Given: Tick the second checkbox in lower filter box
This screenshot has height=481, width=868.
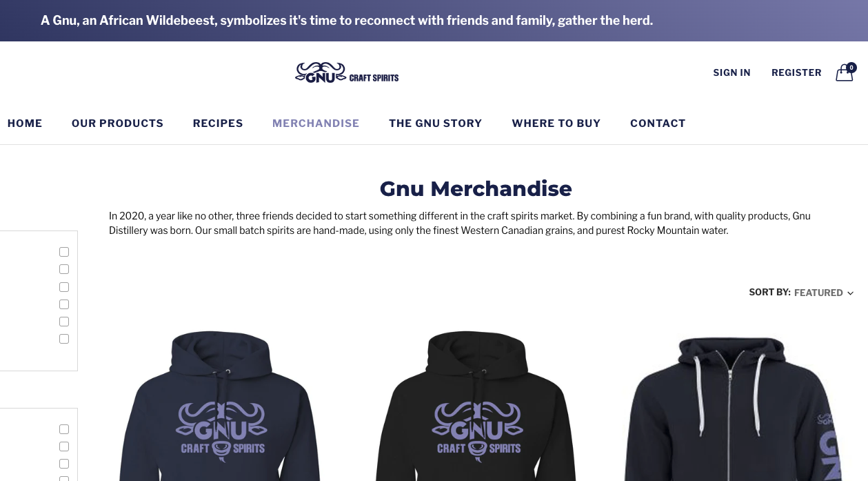Looking at the screenshot, I should pos(64,446).
